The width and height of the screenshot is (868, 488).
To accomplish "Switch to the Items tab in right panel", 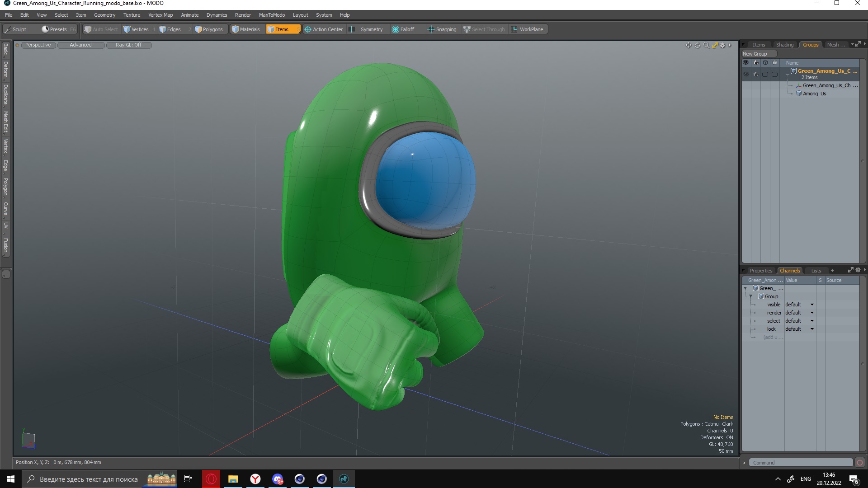I will [x=759, y=45].
